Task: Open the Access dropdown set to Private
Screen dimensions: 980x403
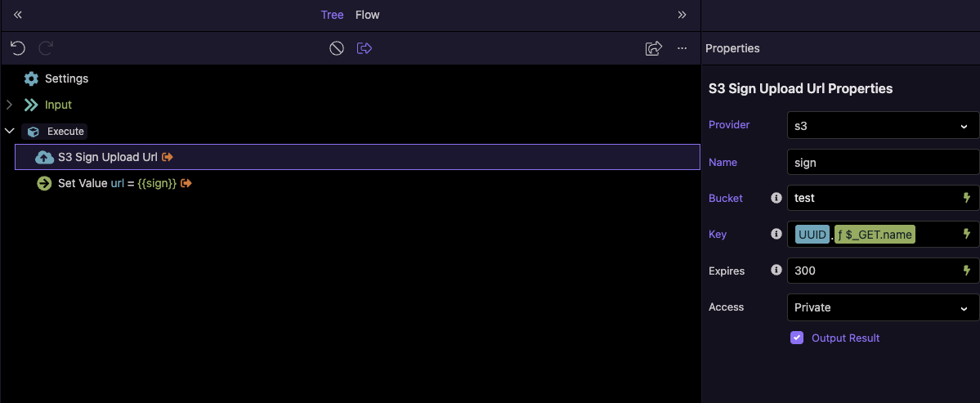Action: click(x=883, y=307)
